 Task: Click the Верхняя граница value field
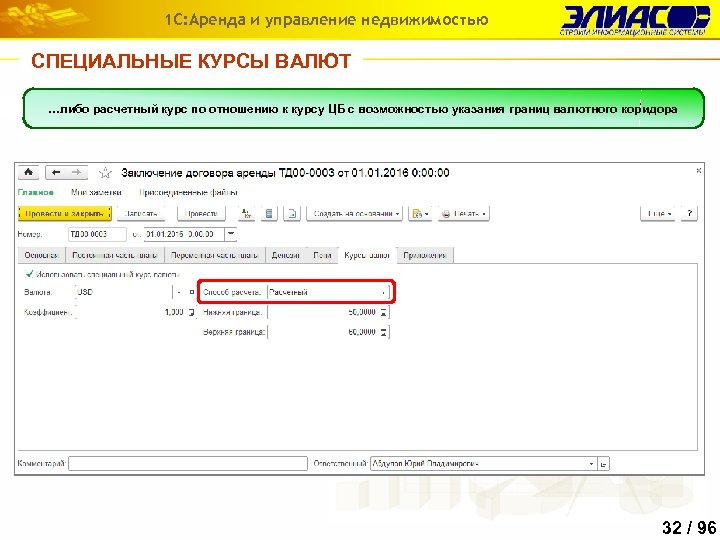tap(322, 332)
